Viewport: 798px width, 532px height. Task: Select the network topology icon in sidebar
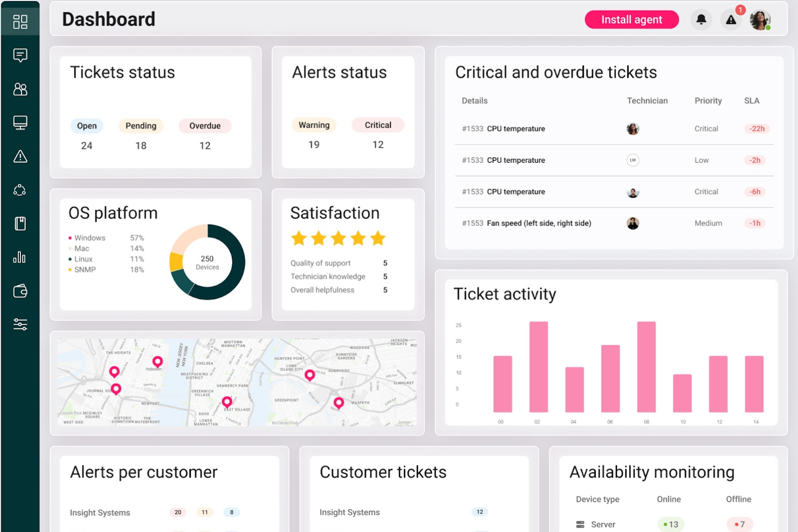click(x=20, y=190)
